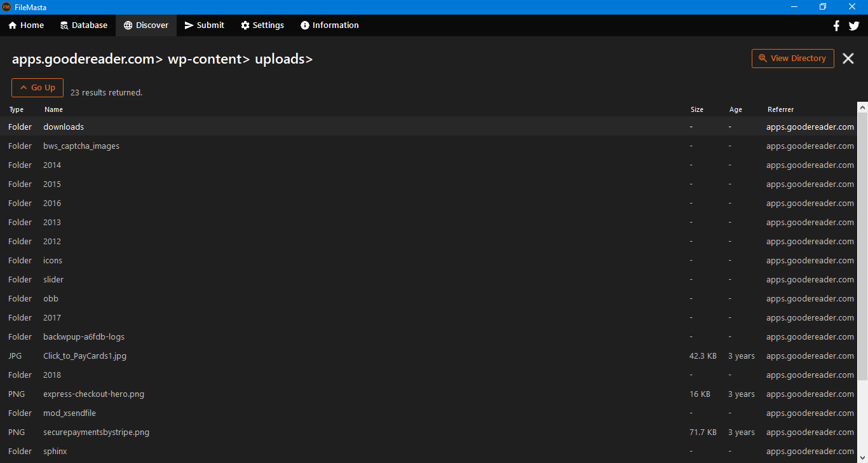Click the View Directory button
The height and width of the screenshot is (463, 868).
[792, 59]
